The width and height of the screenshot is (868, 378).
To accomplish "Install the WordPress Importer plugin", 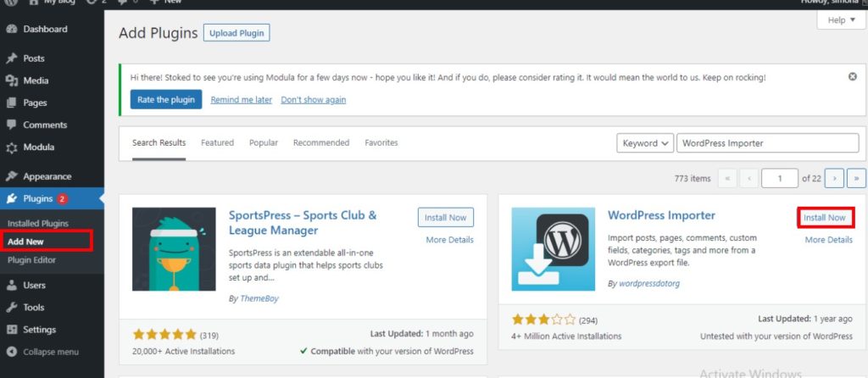I will pos(825,218).
